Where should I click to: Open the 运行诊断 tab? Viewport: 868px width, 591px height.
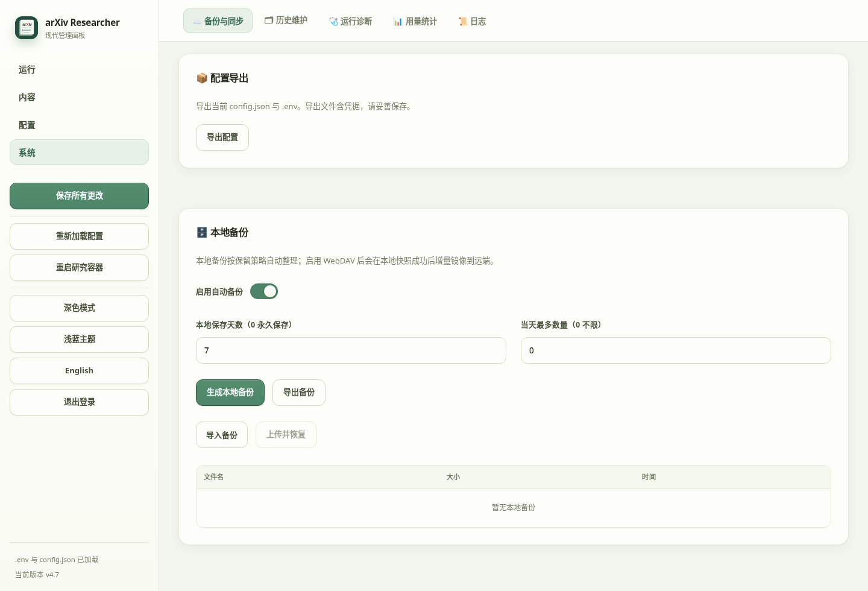[x=350, y=21]
